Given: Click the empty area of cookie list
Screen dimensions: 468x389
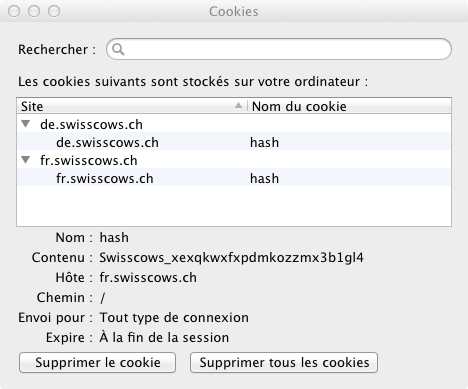Looking at the screenshot, I should 234,206.
